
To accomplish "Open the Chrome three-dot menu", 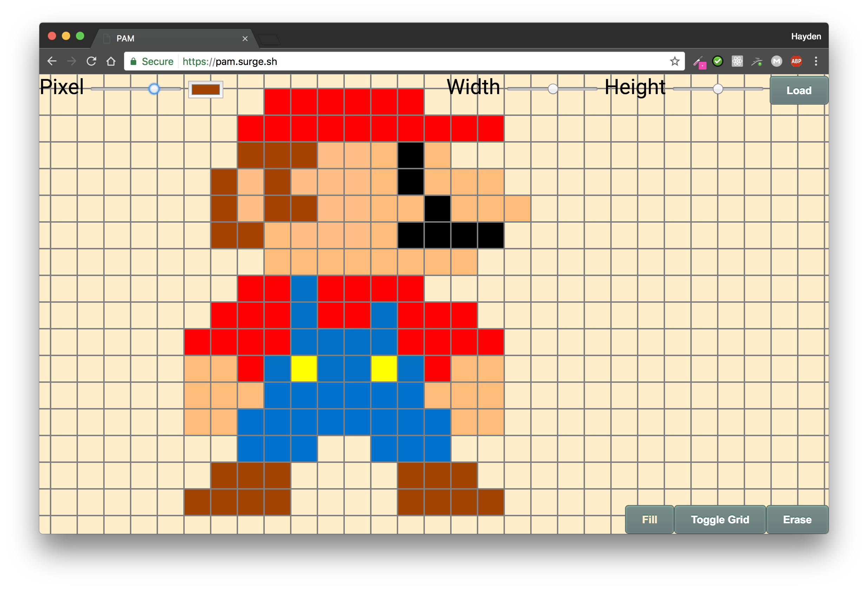I will click(816, 61).
